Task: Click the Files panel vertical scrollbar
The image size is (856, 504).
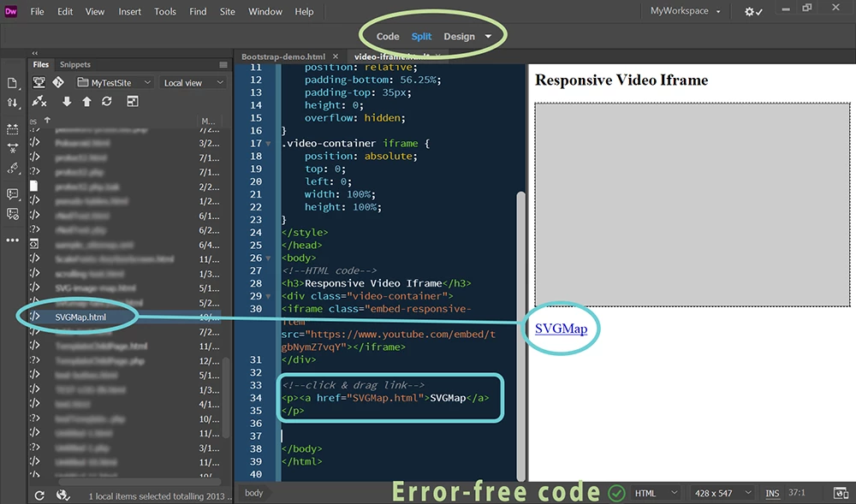Action: click(225, 398)
